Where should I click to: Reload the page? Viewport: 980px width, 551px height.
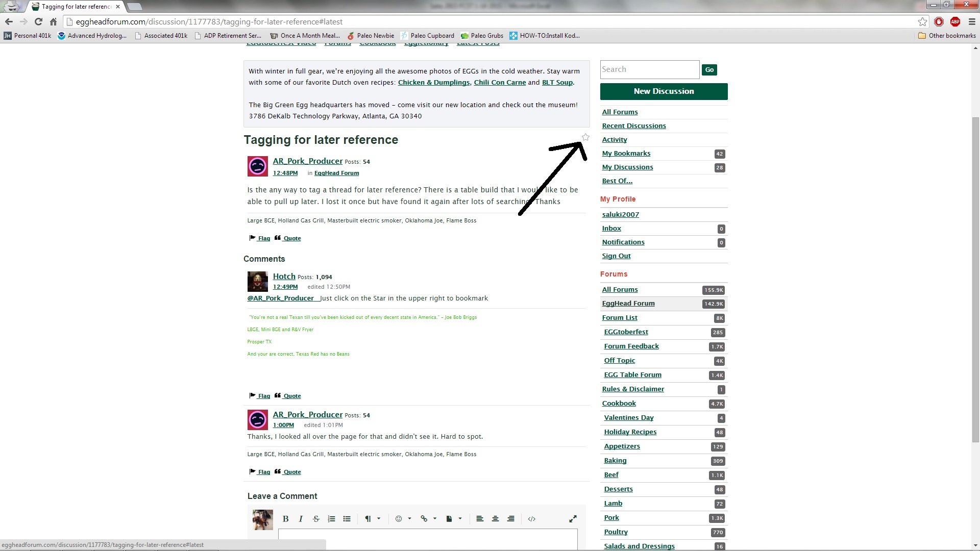coord(38,21)
